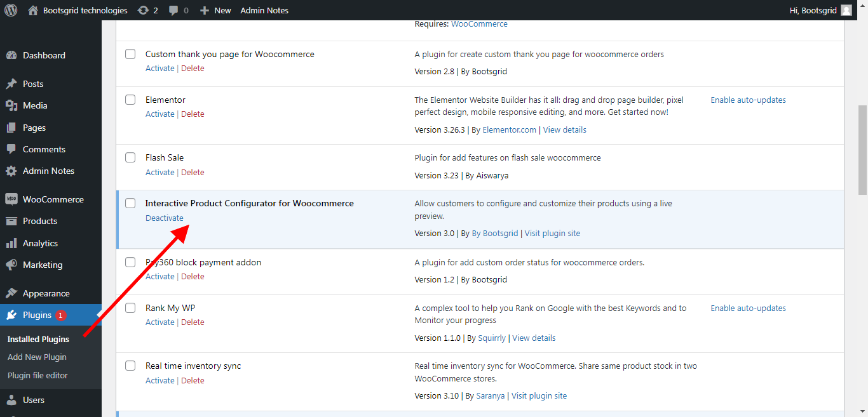This screenshot has height=417, width=868.
Task: Click the Plugins update badge showing 1
Action: click(61, 315)
